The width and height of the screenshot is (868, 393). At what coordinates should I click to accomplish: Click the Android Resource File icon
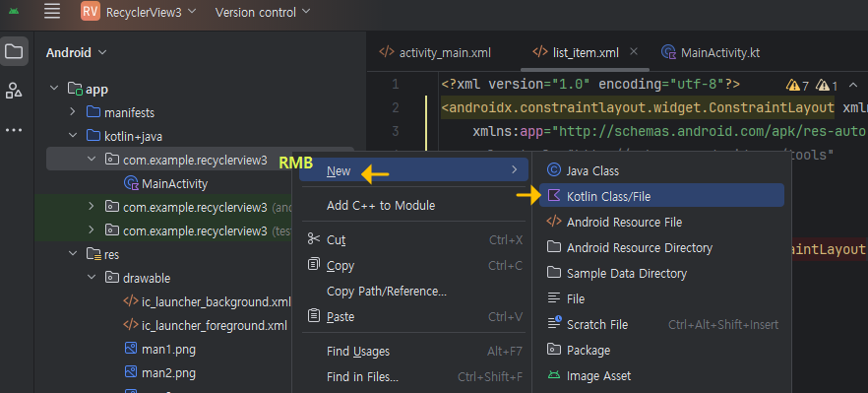(553, 222)
